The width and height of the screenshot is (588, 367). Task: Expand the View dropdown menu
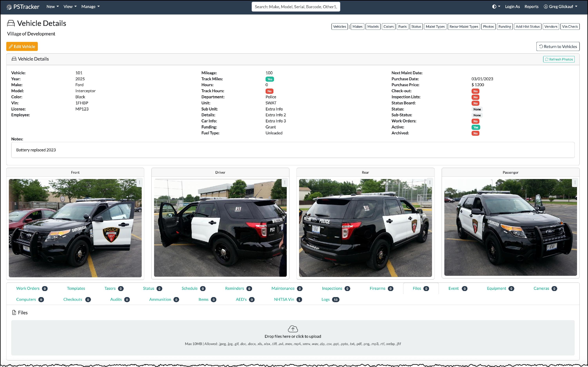[x=70, y=6]
